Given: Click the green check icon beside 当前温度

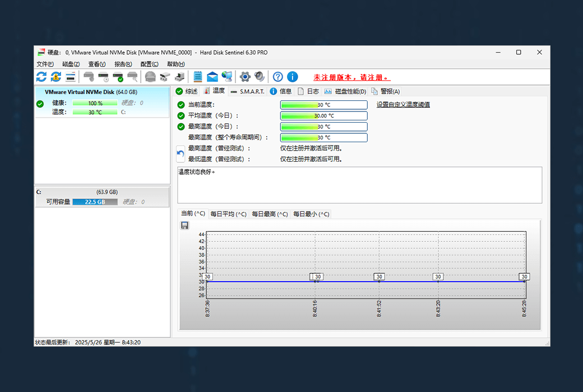Looking at the screenshot, I should pyautogui.click(x=181, y=105).
